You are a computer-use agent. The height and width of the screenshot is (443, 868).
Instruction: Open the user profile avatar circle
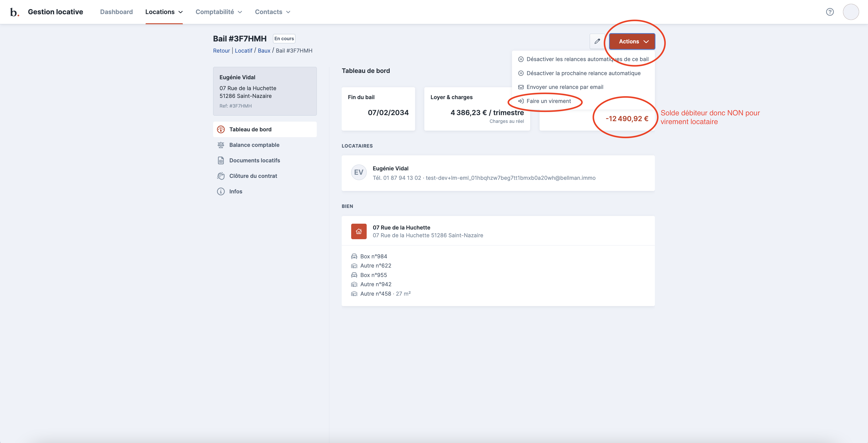click(851, 12)
